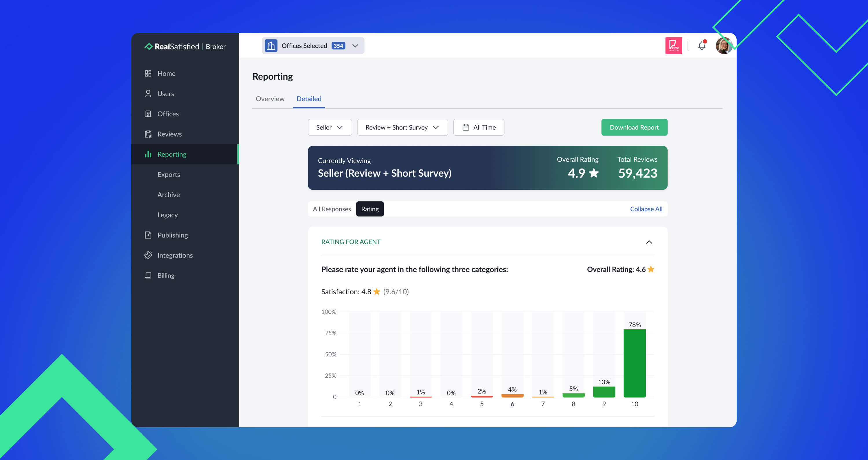The height and width of the screenshot is (460, 868).
Task: Click the Home grid icon in sidebar
Action: tap(148, 74)
